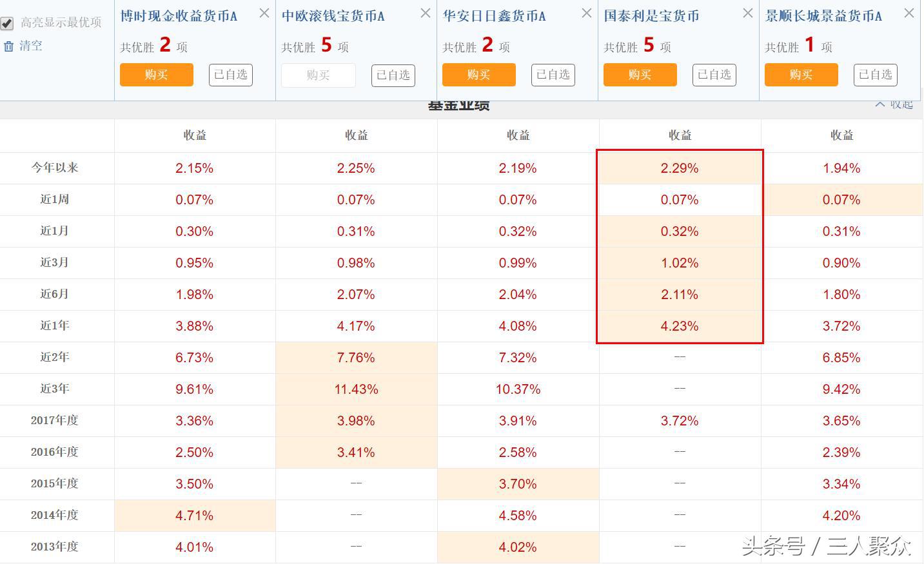The width and height of the screenshot is (924, 564).
Task: Click the 清空 link text
Action: coord(30,46)
